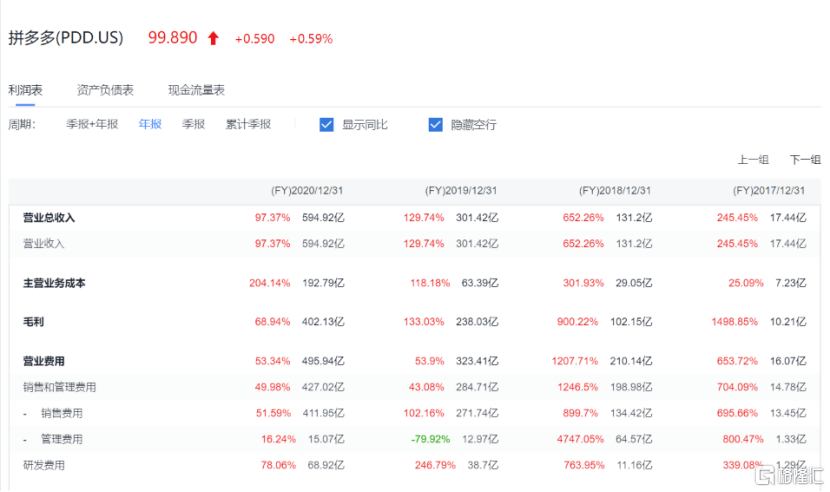This screenshot has height=492, width=830.
Task: Choose the 季报 period filter
Action: tap(193, 125)
